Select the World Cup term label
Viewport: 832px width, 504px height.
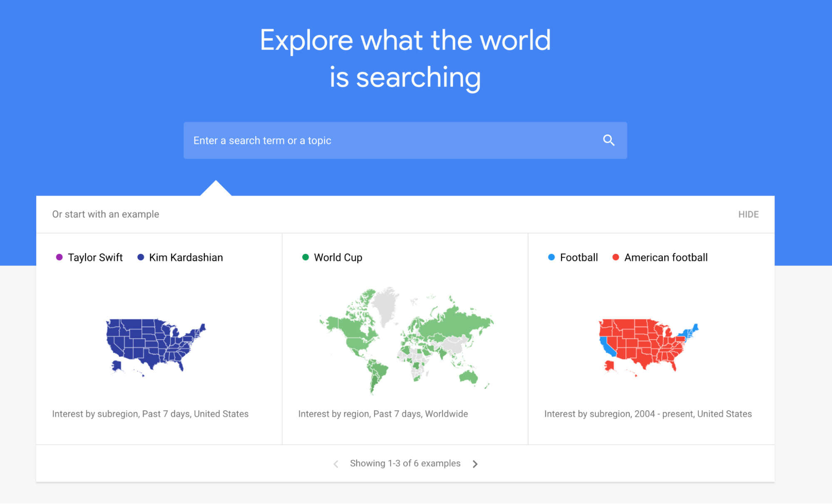[x=338, y=258]
